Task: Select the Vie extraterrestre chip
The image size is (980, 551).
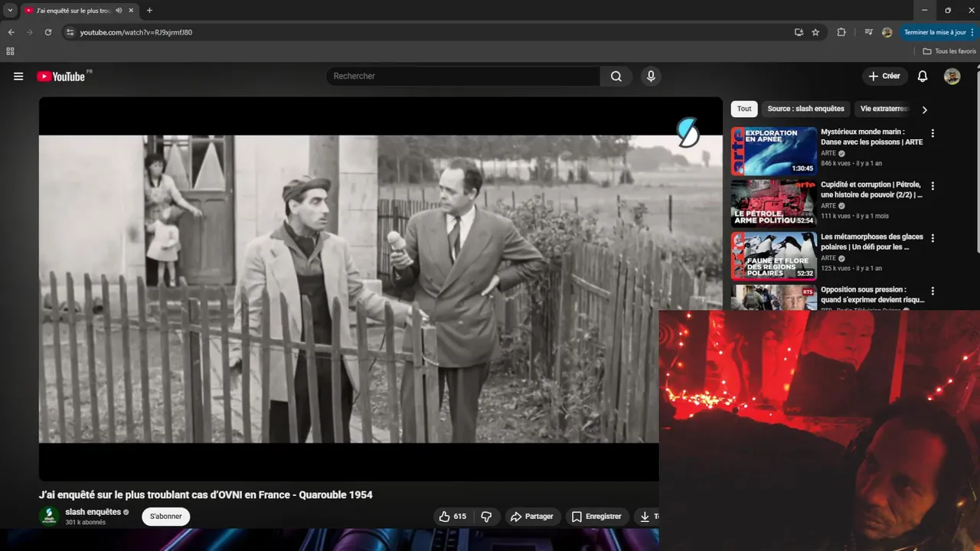Action: (x=884, y=109)
